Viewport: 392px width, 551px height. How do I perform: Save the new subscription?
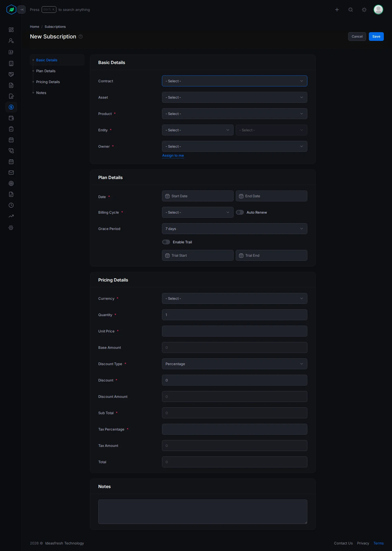point(376,37)
